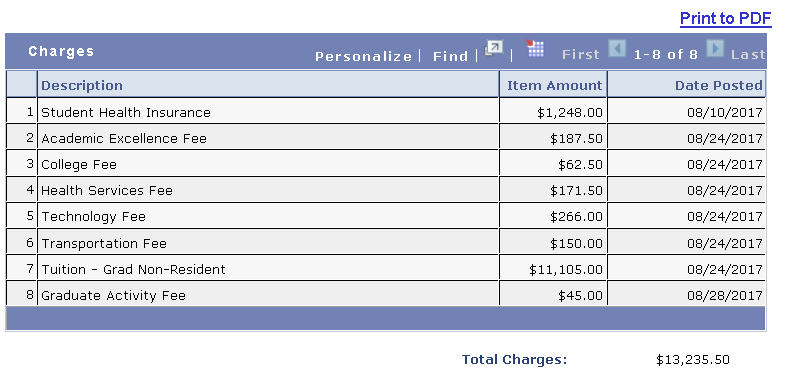Open Personalize grid settings
This screenshot has width=786, height=379.
tap(363, 56)
